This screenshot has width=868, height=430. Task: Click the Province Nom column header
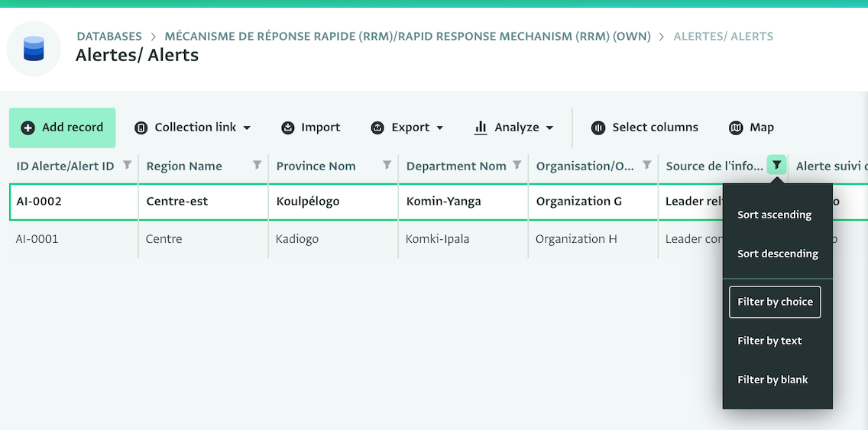coord(316,166)
